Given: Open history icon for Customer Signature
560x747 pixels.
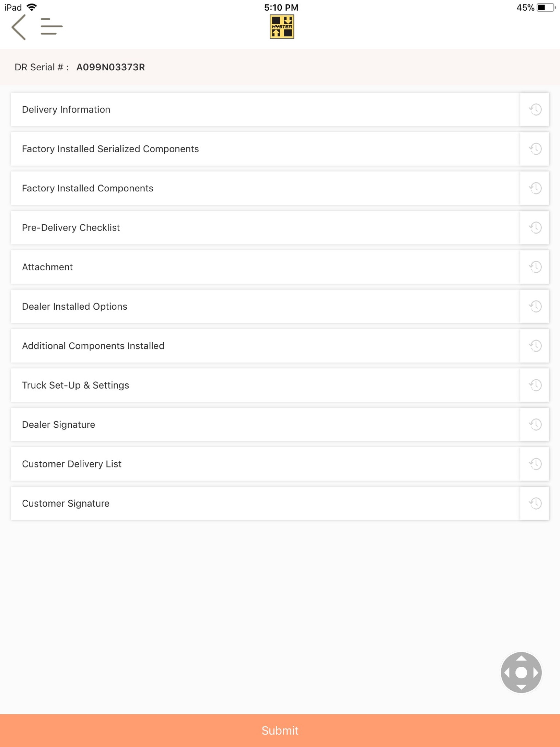Looking at the screenshot, I should (x=535, y=503).
